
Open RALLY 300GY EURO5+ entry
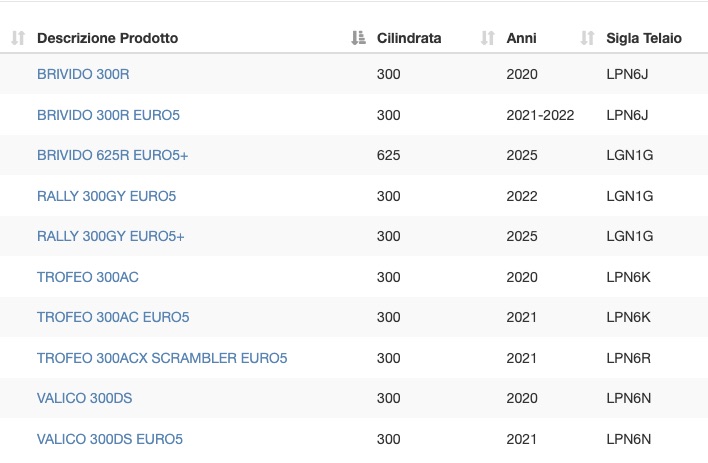coord(111,236)
